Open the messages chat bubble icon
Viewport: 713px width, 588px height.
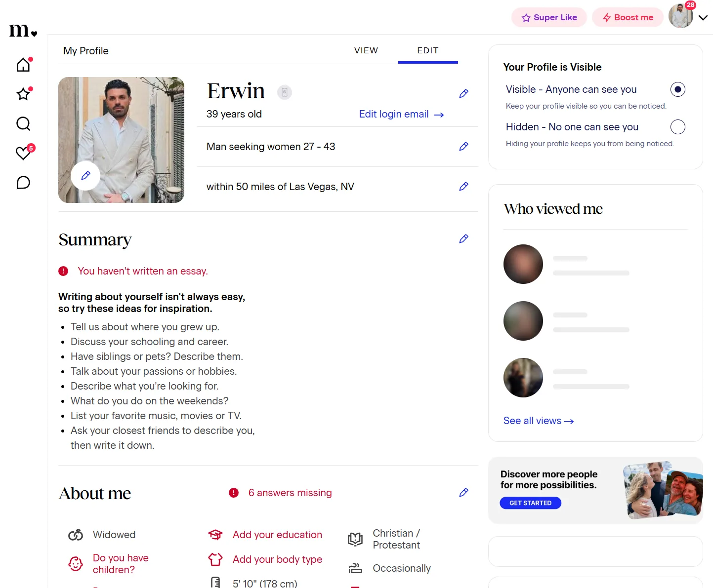coord(23,183)
